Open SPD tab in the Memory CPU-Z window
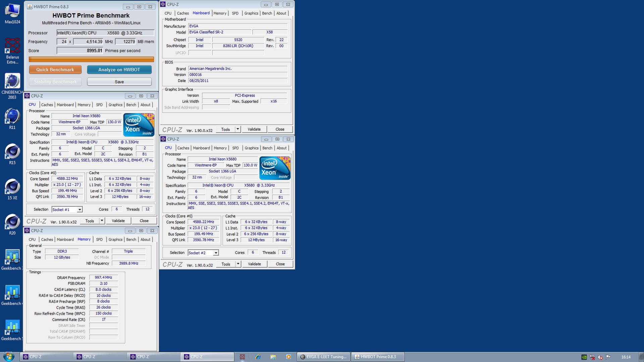This screenshot has width=644, height=362. [x=99, y=240]
